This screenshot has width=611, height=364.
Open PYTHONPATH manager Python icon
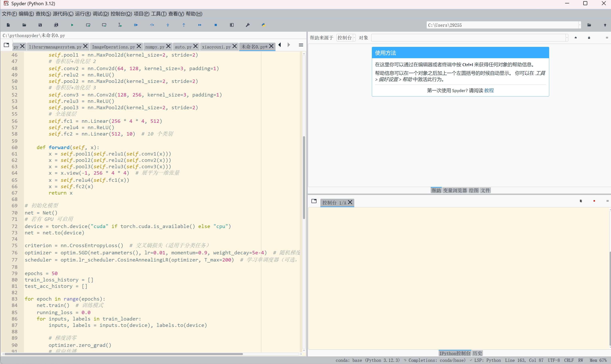point(263,25)
